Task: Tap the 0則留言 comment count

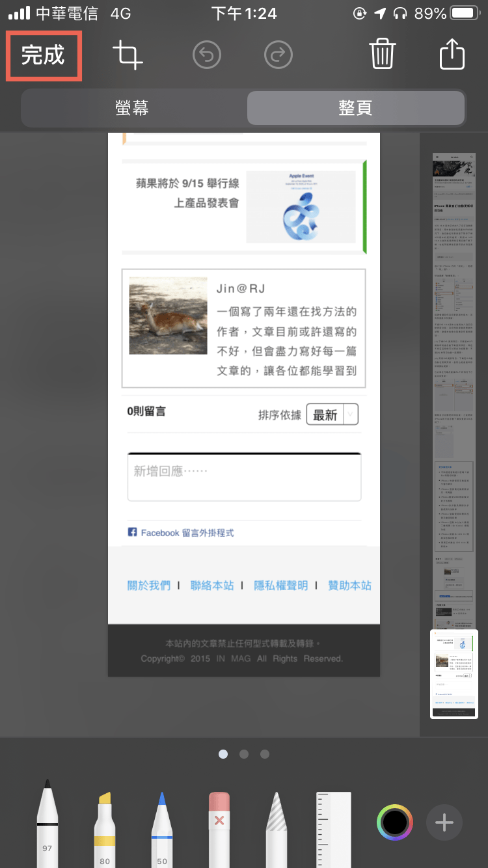Action: tap(146, 411)
